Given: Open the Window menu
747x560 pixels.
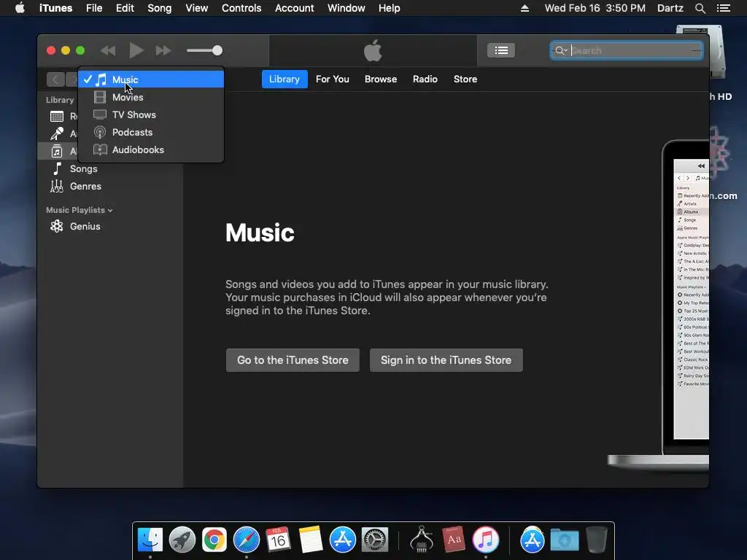Looking at the screenshot, I should click(347, 8).
